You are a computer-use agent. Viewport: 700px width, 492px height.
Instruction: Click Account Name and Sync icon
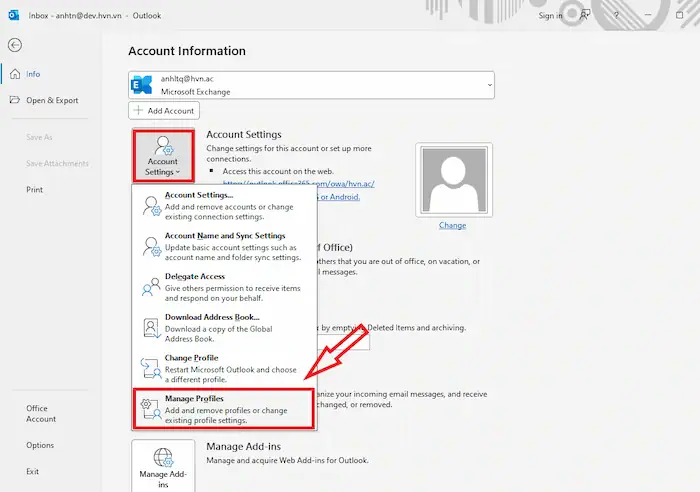(151, 246)
